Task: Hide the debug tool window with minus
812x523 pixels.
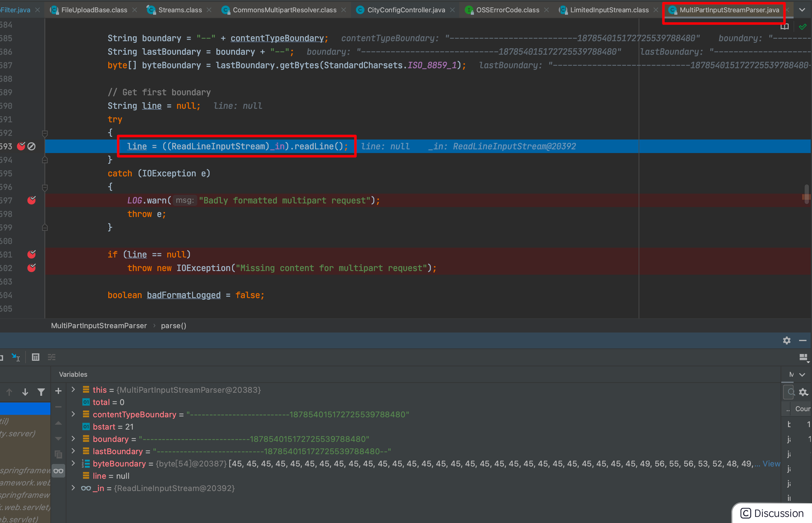Action: click(803, 340)
